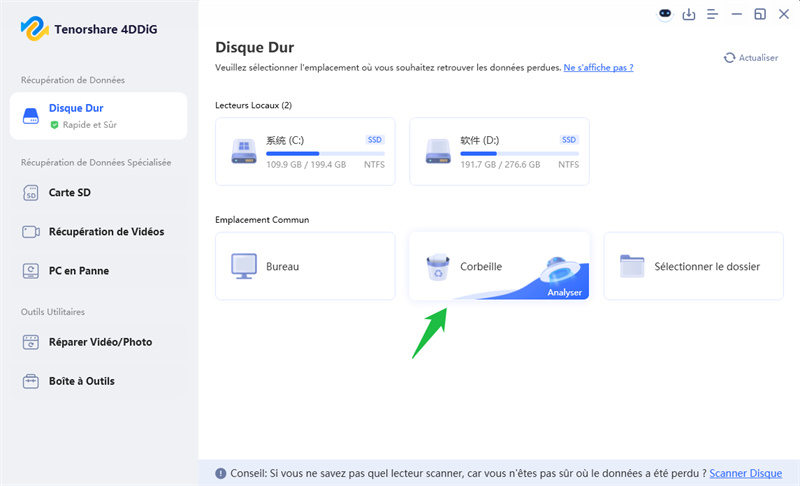The image size is (800, 486).
Task: Click the Boîte à Outils toolbox icon
Action: tap(31, 381)
